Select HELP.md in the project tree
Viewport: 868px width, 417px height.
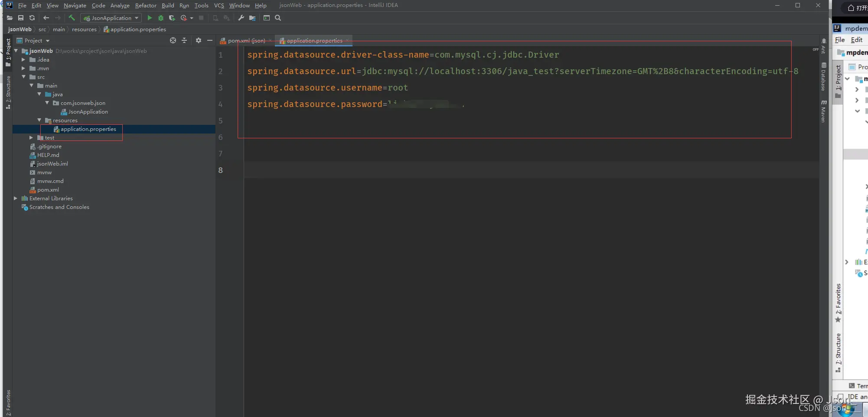pos(48,155)
